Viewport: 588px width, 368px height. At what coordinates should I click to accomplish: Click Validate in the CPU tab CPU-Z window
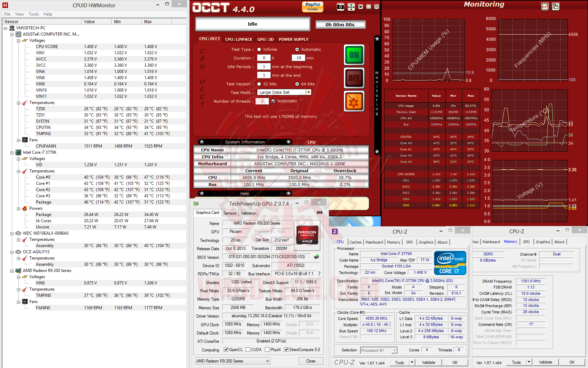[429, 362]
